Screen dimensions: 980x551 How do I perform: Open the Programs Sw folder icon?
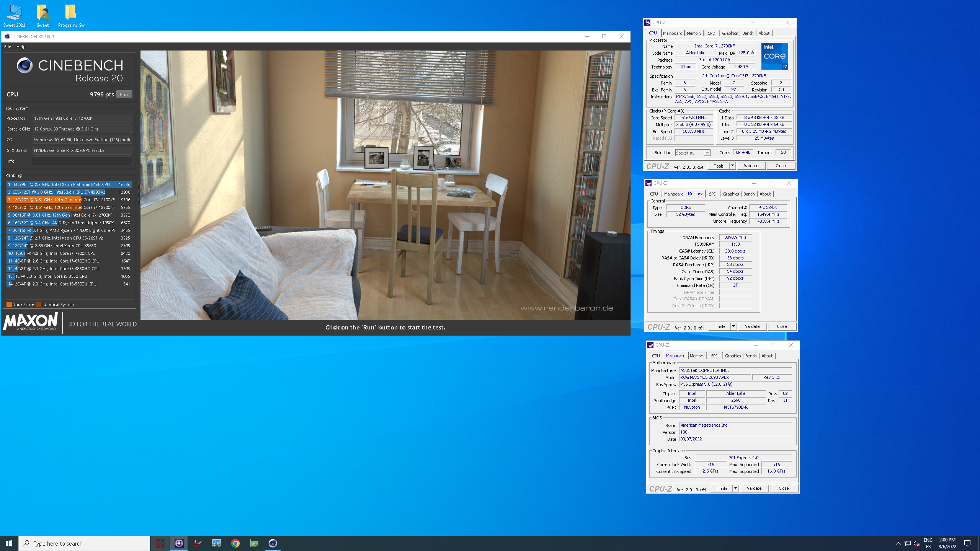[x=71, y=15]
